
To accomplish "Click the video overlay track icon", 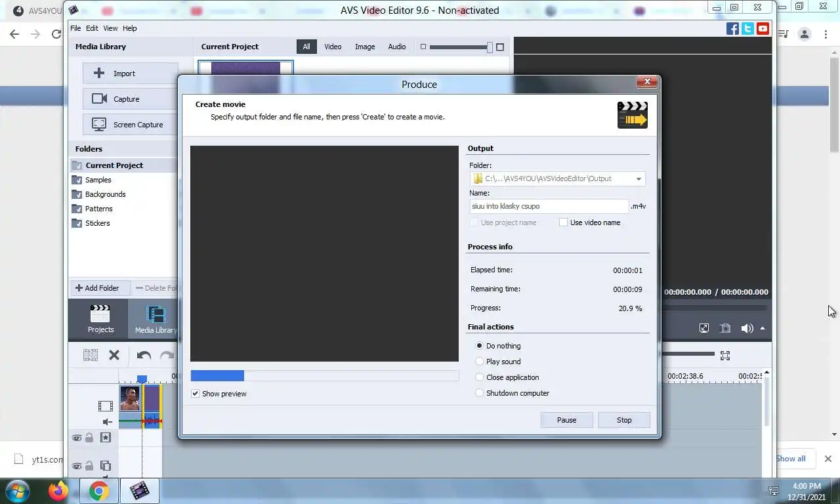I will 105,466.
